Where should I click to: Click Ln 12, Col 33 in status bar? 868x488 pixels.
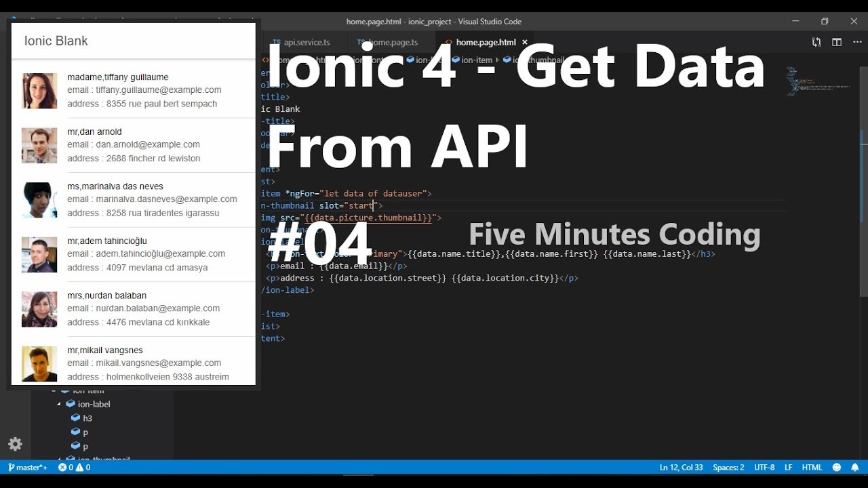tap(681, 467)
